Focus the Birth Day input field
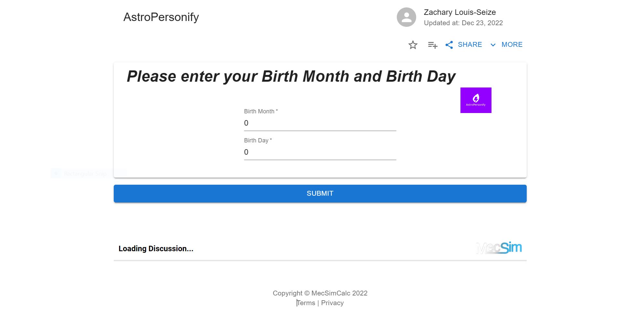644x320 pixels. [x=320, y=152]
